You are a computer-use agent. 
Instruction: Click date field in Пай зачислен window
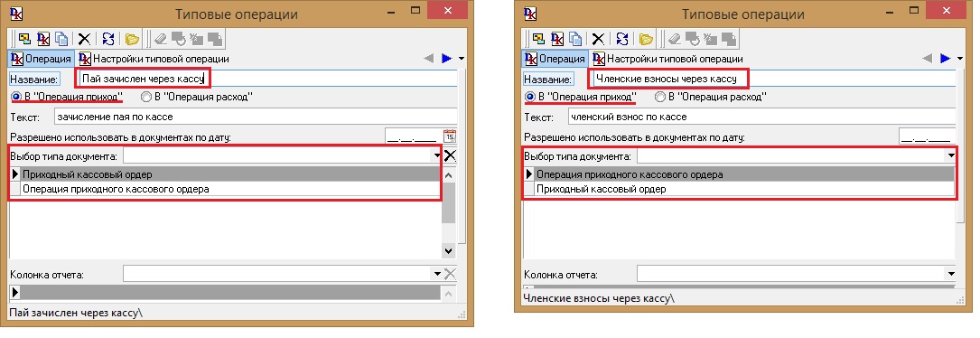point(413,136)
